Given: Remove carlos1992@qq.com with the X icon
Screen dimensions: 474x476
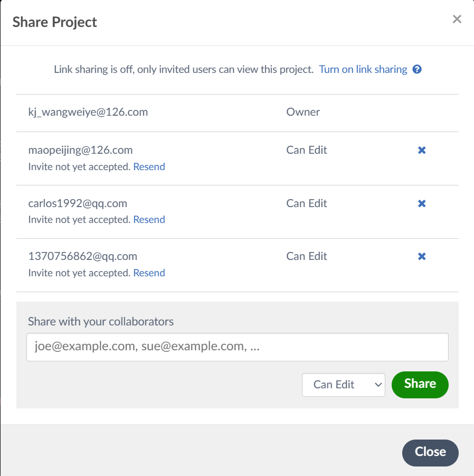Looking at the screenshot, I should (422, 203).
